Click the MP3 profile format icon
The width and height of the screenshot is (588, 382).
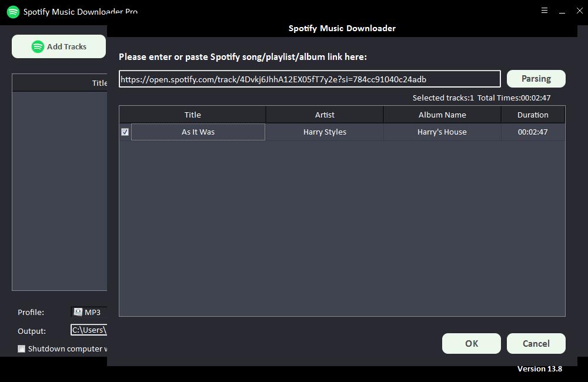(x=78, y=312)
